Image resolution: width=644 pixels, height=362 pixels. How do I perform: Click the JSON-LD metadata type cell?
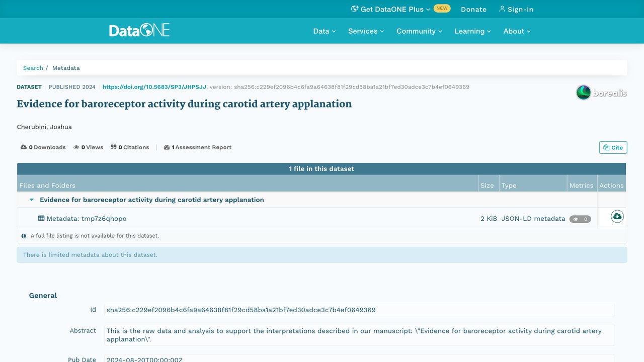(x=533, y=219)
